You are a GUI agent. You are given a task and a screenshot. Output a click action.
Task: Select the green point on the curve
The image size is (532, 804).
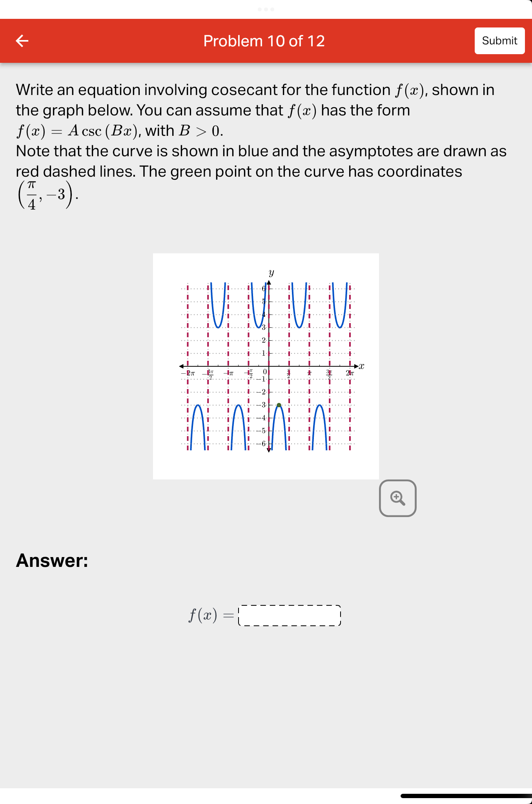click(278, 405)
